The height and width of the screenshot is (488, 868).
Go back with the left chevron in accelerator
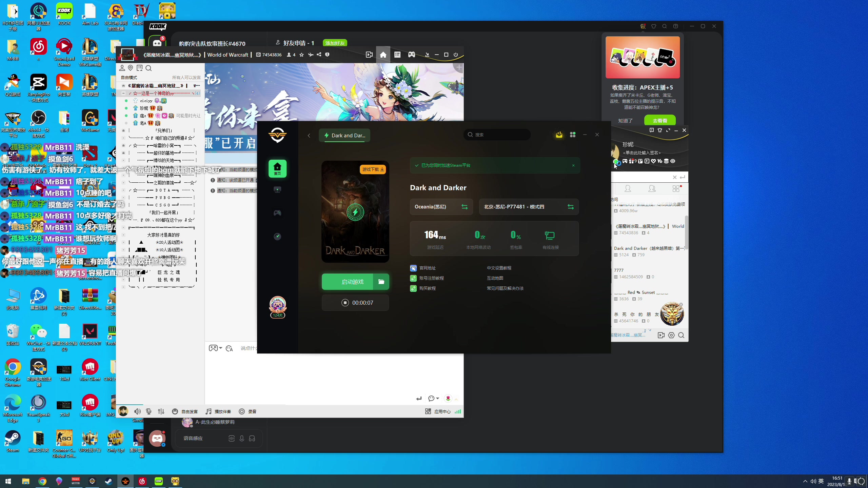[x=309, y=136]
